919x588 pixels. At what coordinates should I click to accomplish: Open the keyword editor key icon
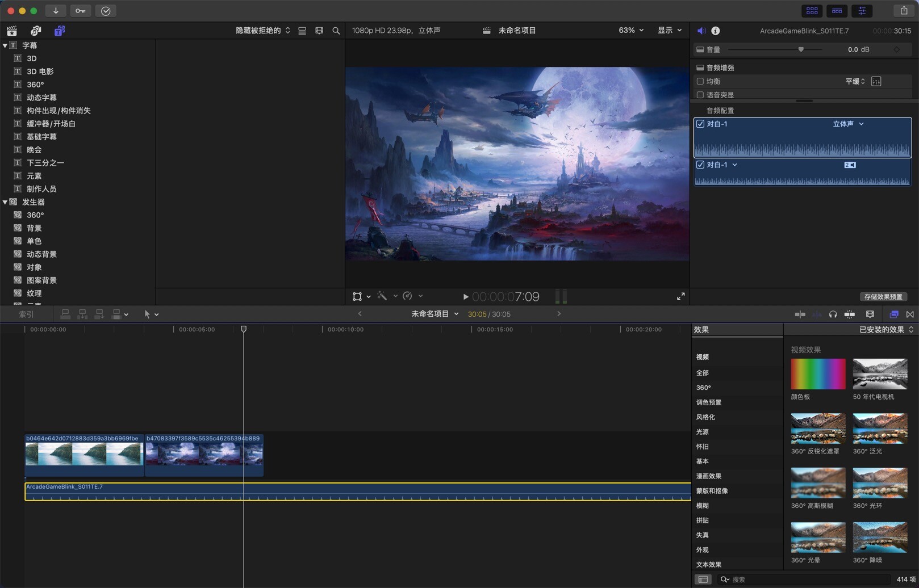(81, 11)
